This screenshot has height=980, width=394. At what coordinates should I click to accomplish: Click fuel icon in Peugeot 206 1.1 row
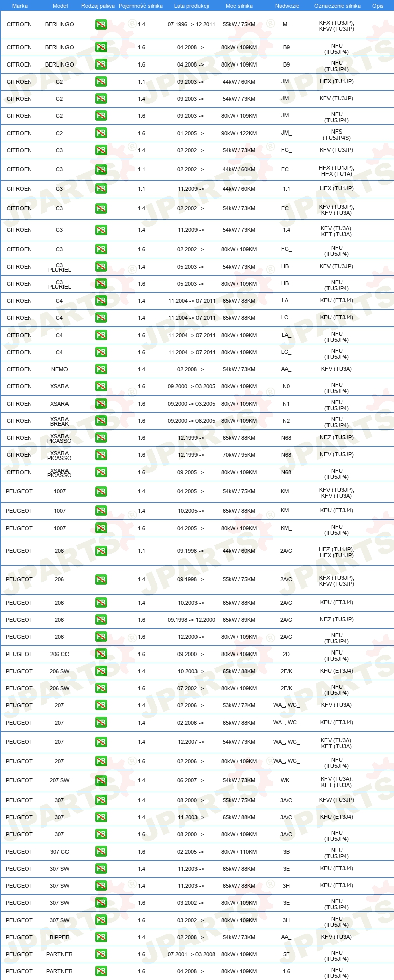pyautogui.click(x=101, y=551)
